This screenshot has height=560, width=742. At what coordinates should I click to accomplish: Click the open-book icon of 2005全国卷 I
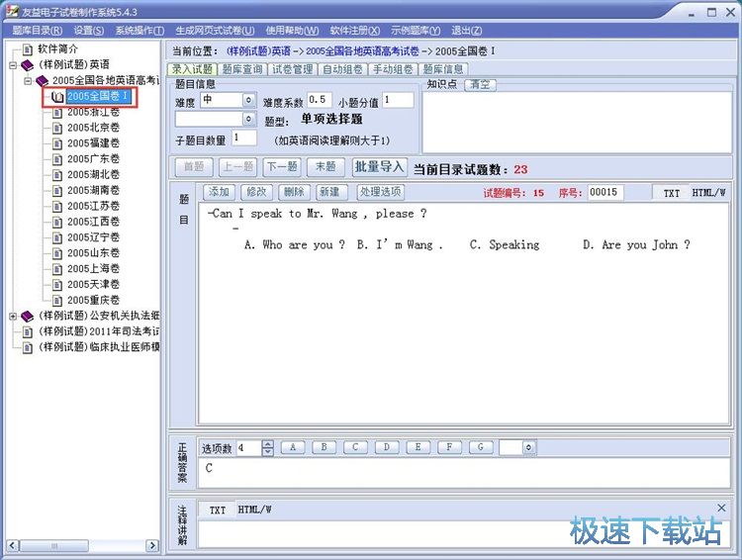[57, 97]
